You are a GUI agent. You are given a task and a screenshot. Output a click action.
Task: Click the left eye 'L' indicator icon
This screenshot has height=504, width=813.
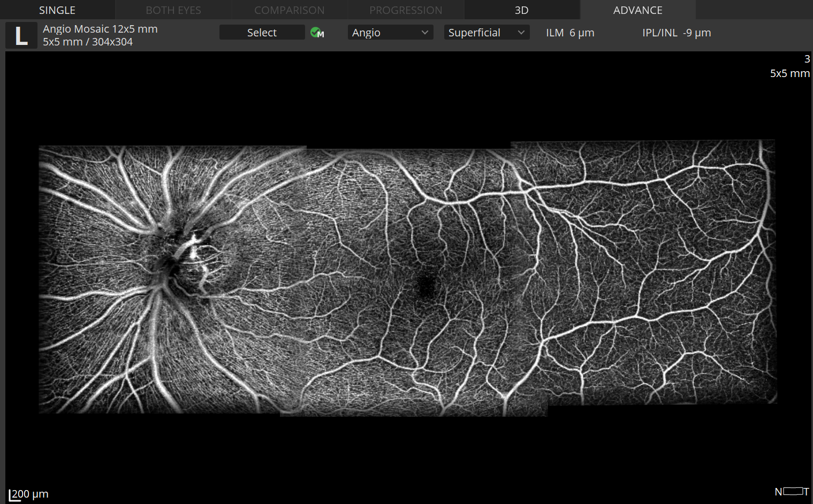[x=21, y=36]
